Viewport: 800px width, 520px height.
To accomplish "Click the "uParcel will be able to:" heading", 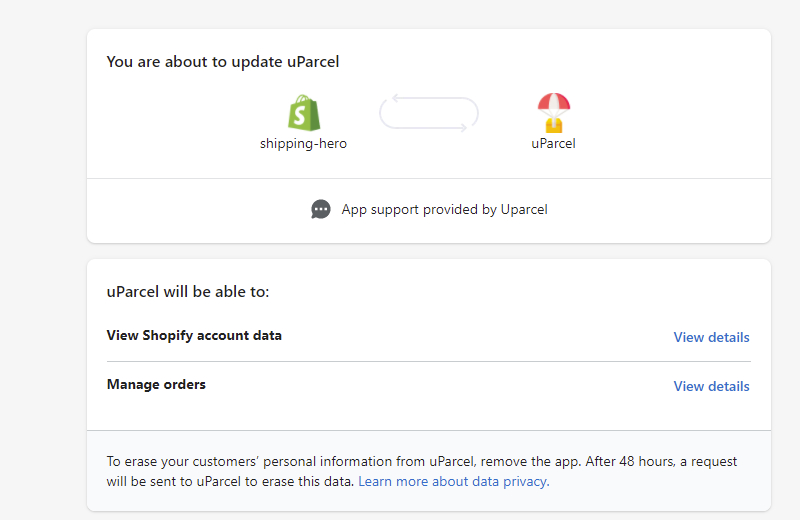I will 188,292.
